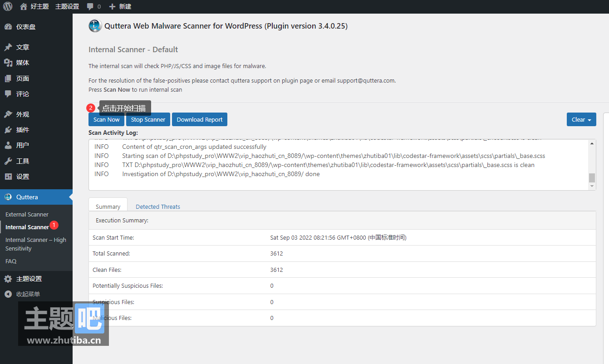Open Internal Scanner submenu link
Viewport: 609px width, 364px height.
27,227
